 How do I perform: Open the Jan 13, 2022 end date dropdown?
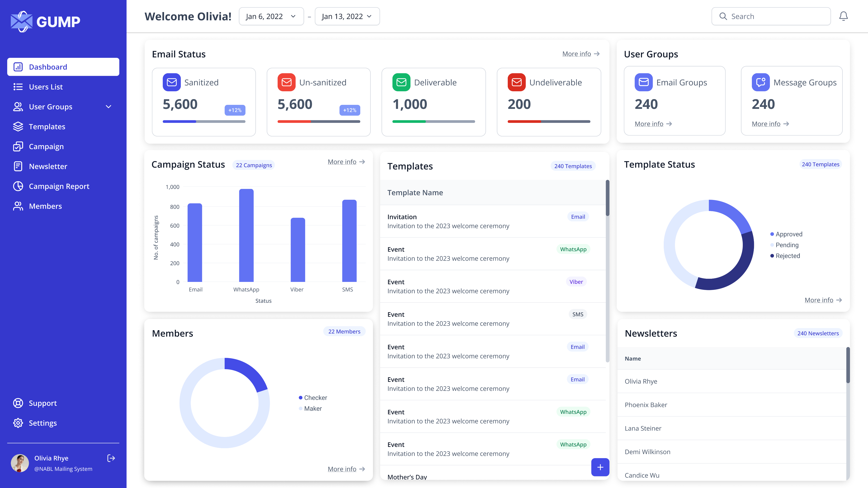pos(347,16)
